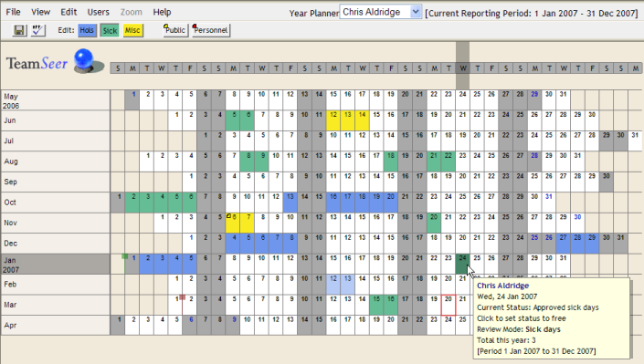Open the File menu
This screenshot has height=364, width=644.
13,12
